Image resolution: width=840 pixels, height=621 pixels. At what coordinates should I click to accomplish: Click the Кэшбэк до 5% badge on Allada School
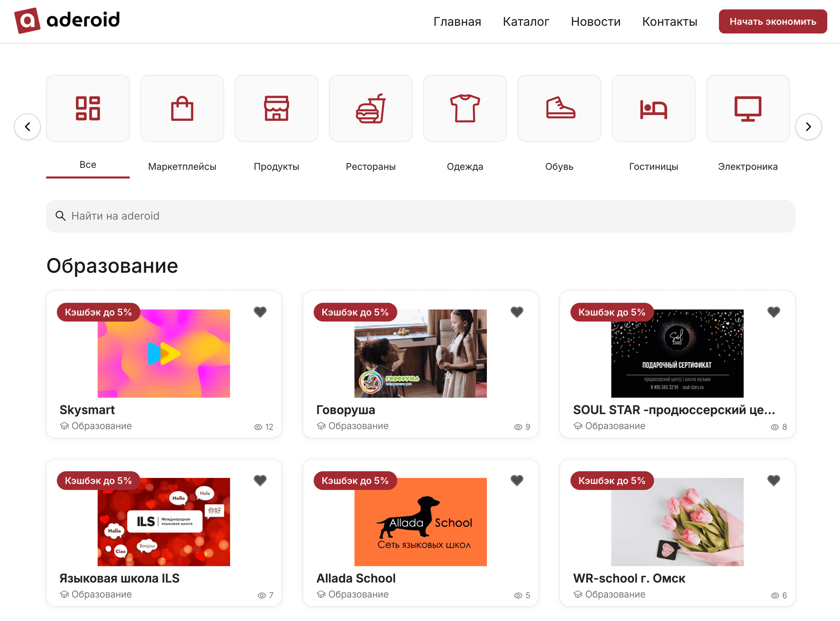pyautogui.click(x=355, y=481)
